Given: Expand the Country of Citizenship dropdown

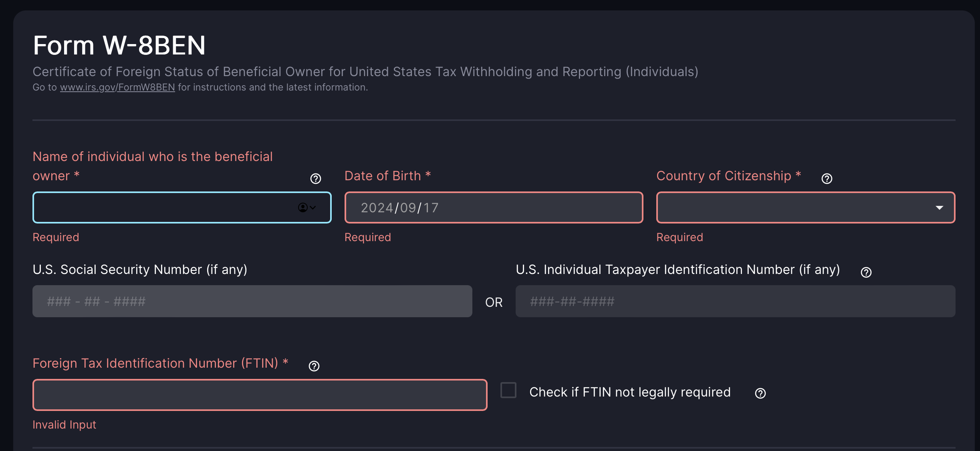Looking at the screenshot, I should (x=939, y=207).
